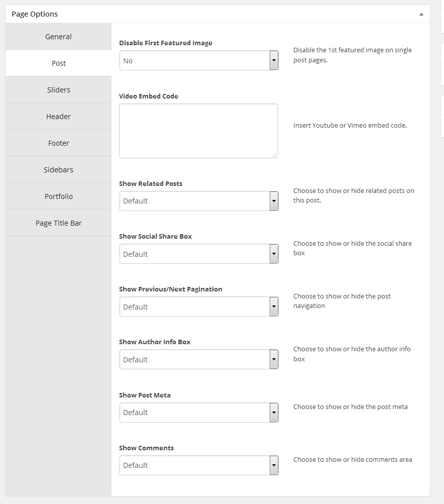Click 'Choose to show or hide the post meta' text
Viewport: 444px width, 504px height.
(351, 407)
